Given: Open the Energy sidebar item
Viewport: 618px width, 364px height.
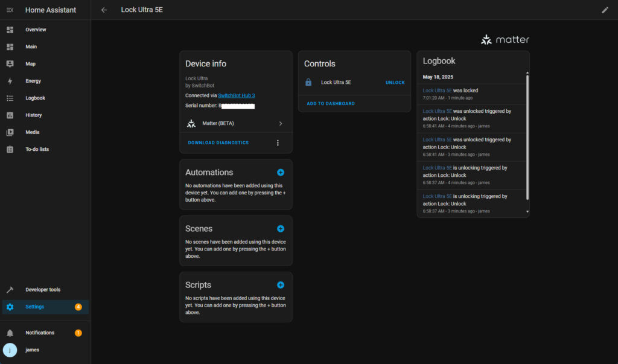Looking at the screenshot, I should pos(33,81).
